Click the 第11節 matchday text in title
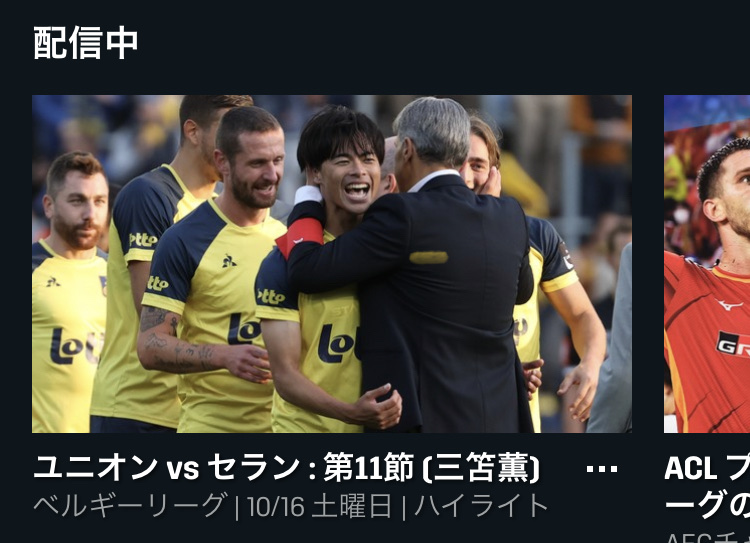Viewport: 750px width, 543px height. point(368,467)
